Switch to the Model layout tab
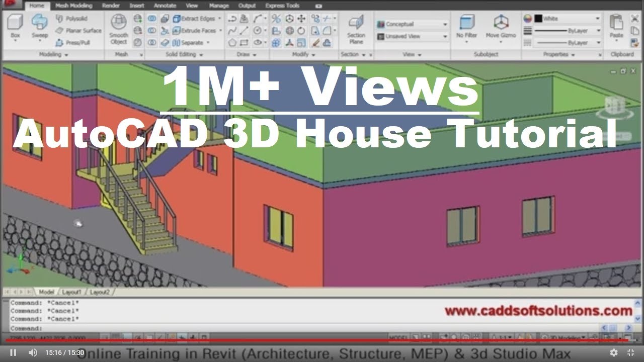This screenshot has width=644, height=362. (46, 292)
